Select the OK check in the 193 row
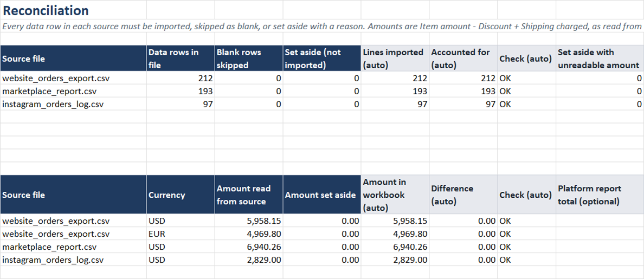Image resolution: width=644 pixels, height=279 pixels. (526, 91)
